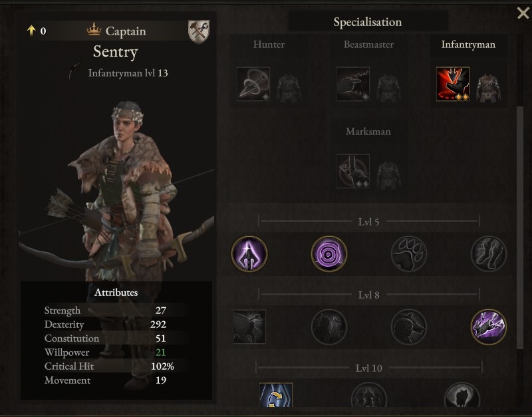Click the red Infantryman boot skill icon
The image size is (532, 417).
click(x=453, y=84)
